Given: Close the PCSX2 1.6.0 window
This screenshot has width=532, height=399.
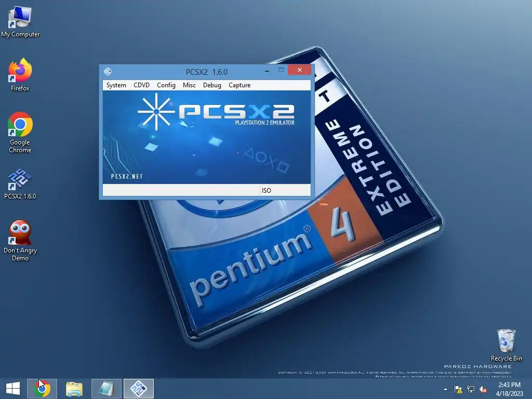Looking at the screenshot, I should pyautogui.click(x=299, y=70).
